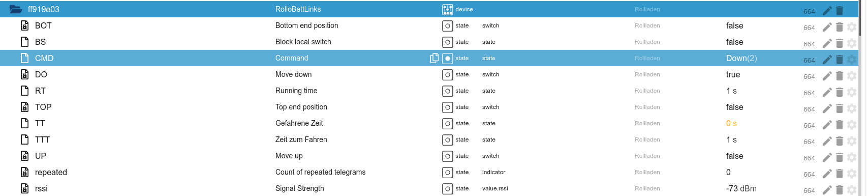Image resolution: width=868 pixels, height=196 pixels.
Task: Click the copy icon in CMD row
Action: [x=435, y=58]
